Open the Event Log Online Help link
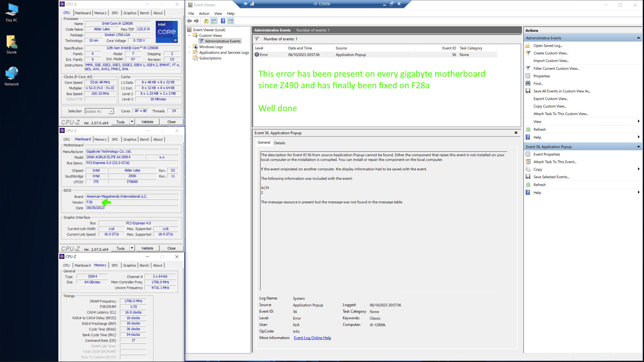The image size is (644, 362). coord(312,338)
